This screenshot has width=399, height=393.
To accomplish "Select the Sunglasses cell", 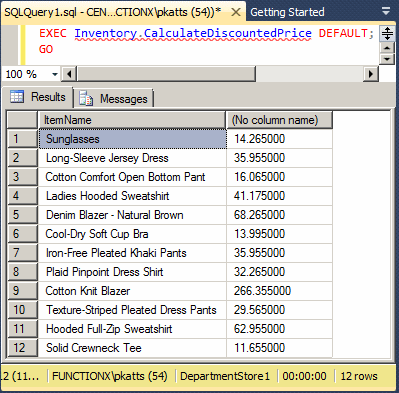I will tap(132, 139).
